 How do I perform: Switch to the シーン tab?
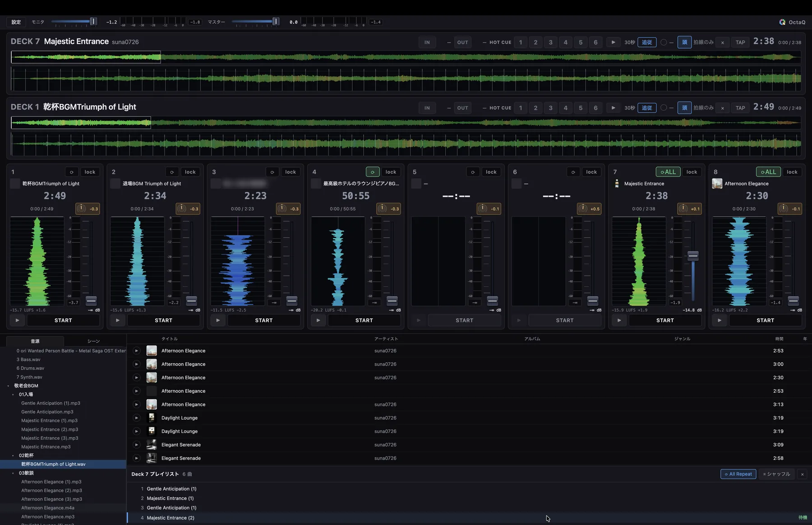point(93,341)
